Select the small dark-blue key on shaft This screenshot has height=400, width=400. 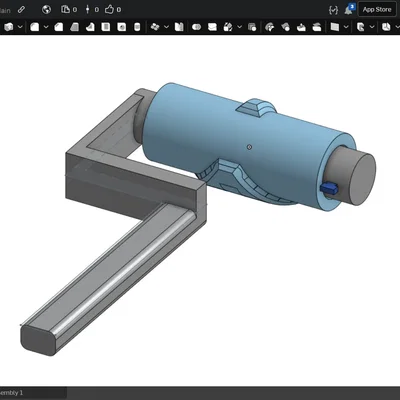click(x=329, y=188)
